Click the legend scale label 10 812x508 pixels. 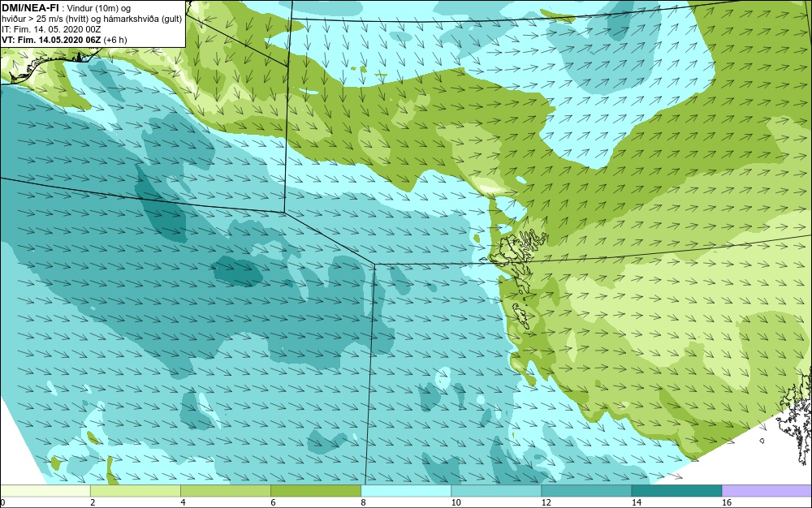[x=456, y=502]
